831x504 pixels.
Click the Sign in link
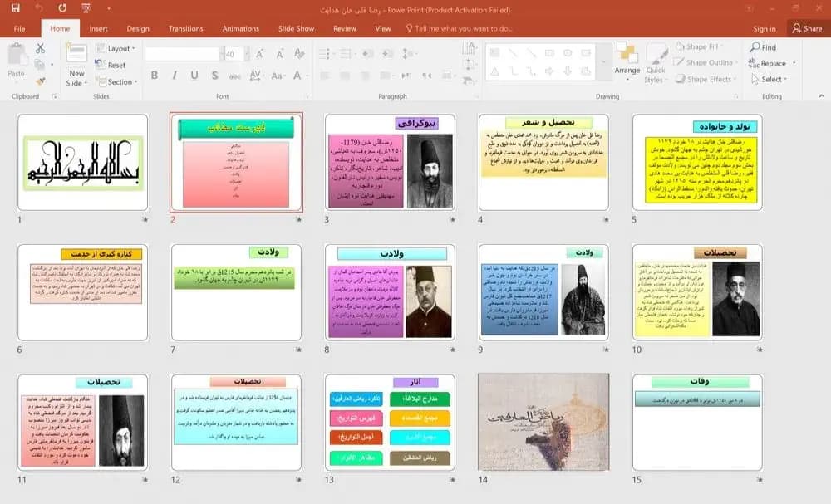(765, 28)
